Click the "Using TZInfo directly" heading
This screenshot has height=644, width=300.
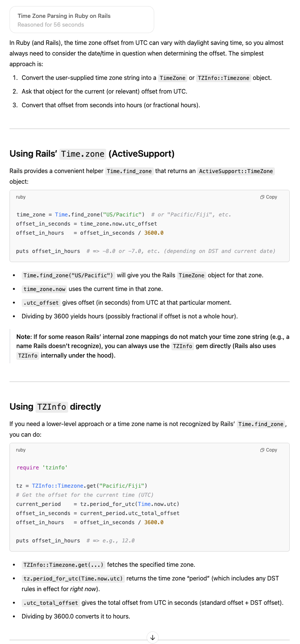(55, 407)
